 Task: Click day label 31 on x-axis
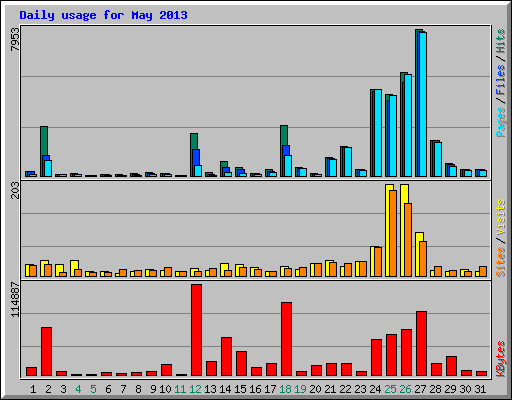click(480, 389)
